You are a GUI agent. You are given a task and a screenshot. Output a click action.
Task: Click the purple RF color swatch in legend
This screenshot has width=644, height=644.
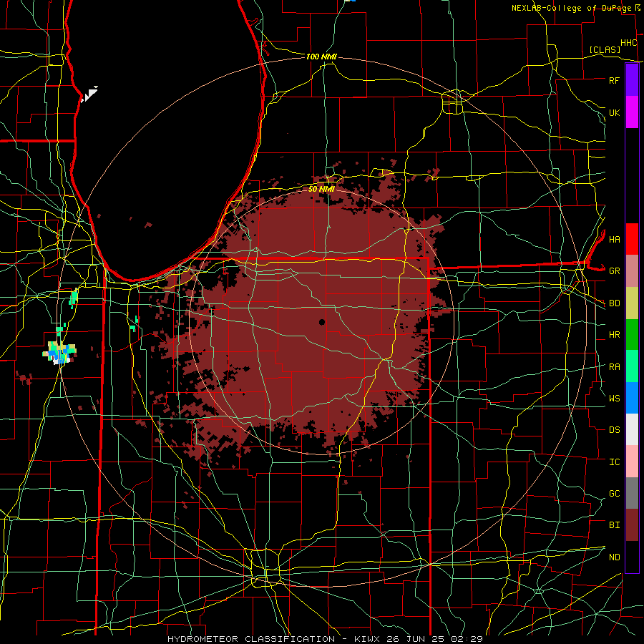tap(632, 80)
